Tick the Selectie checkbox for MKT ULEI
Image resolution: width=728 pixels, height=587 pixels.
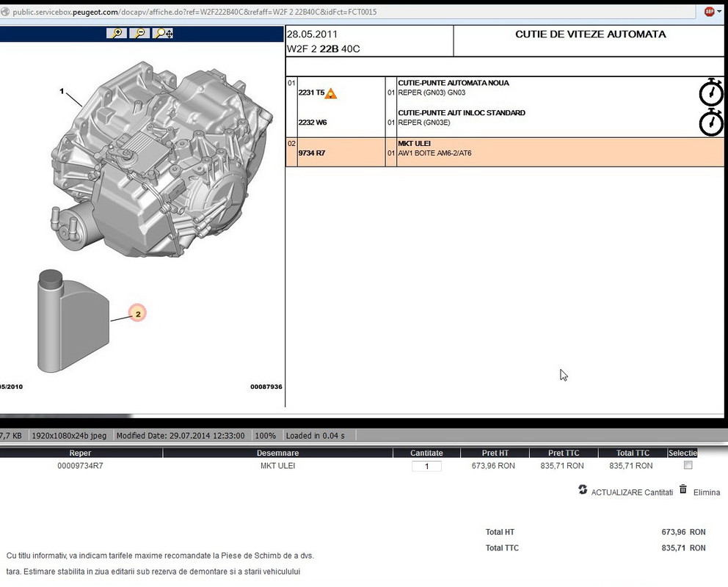pos(688,465)
